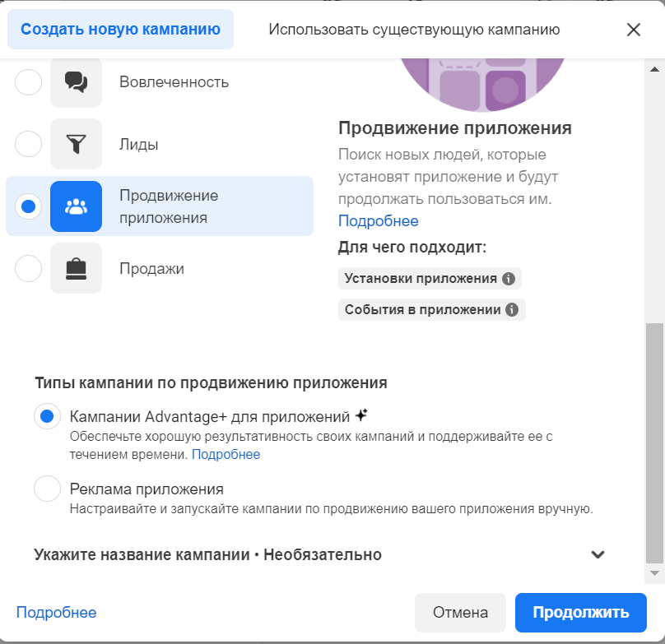
Task: Expand the campaign name section chevron
Action: 598,554
